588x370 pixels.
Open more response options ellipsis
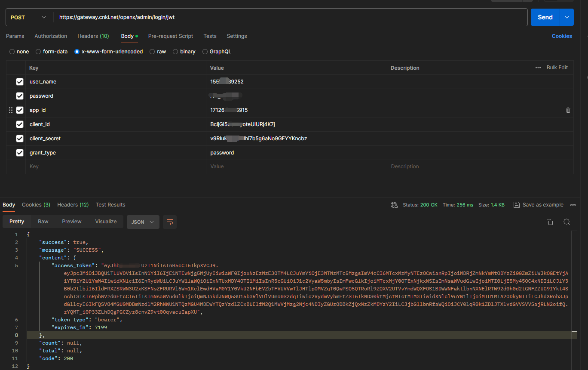(x=573, y=205)
